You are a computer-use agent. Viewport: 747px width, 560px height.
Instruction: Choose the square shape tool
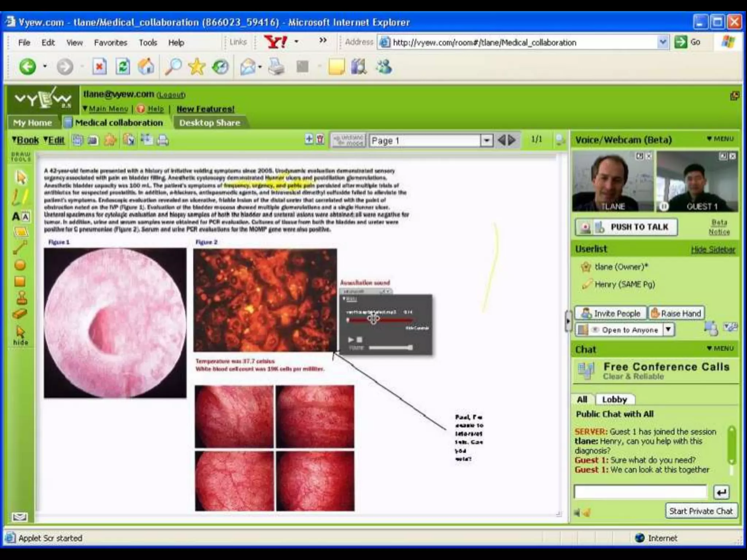click(x=20, y=281)
